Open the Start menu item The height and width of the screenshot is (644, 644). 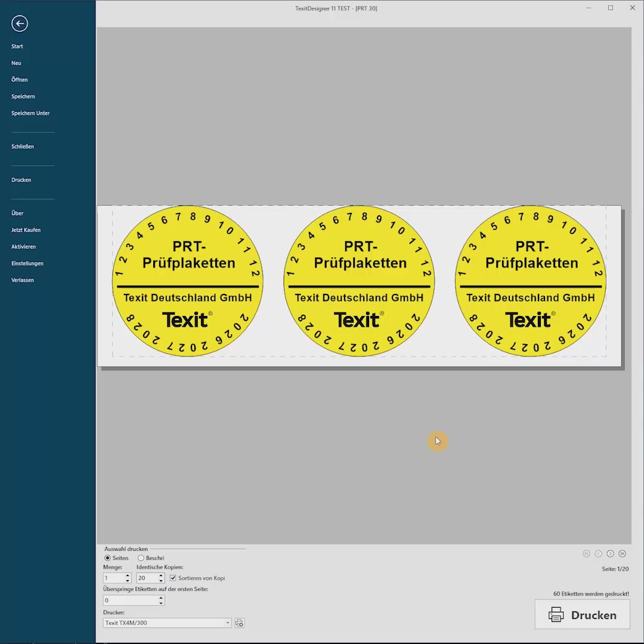(17, 47)
